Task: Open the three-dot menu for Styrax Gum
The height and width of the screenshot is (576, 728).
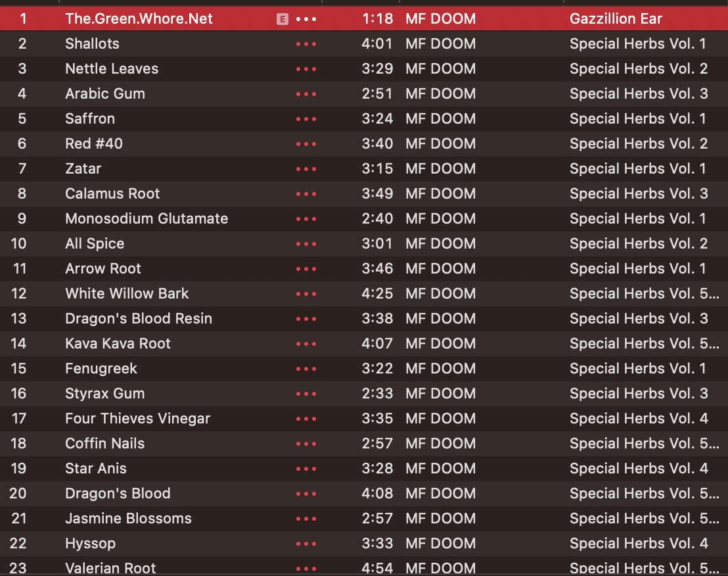Action: pos(306,394)
